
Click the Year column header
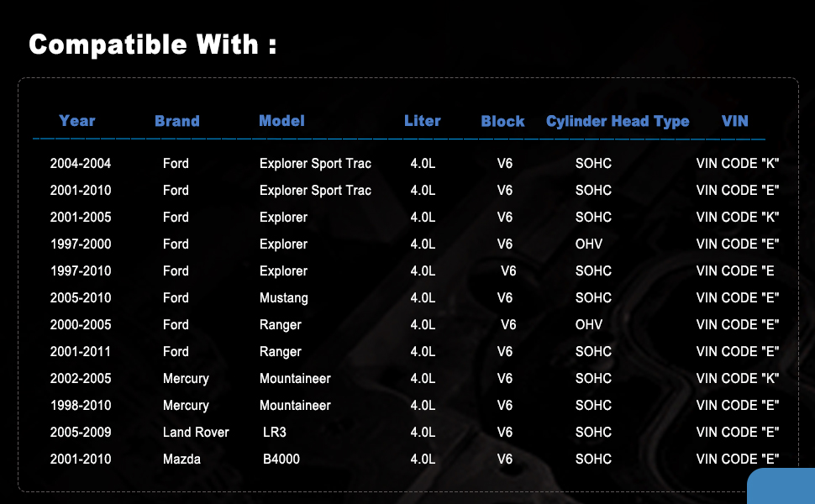point(77,121)
